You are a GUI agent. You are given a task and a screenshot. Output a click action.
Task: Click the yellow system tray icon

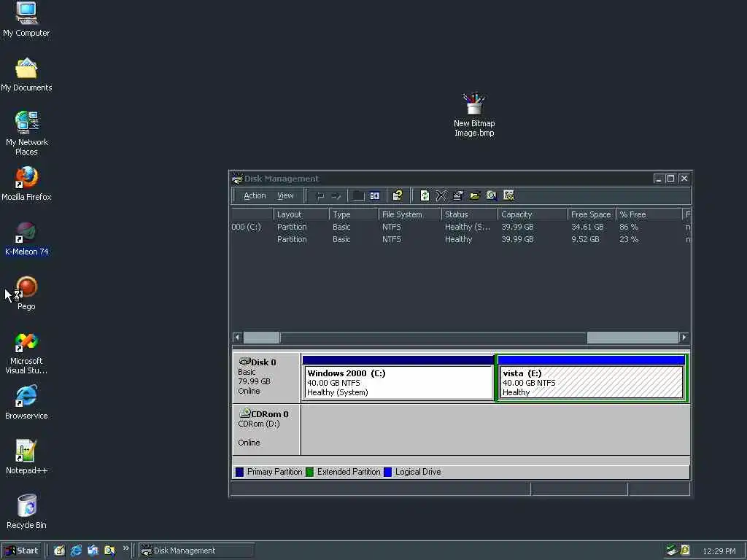685,551
